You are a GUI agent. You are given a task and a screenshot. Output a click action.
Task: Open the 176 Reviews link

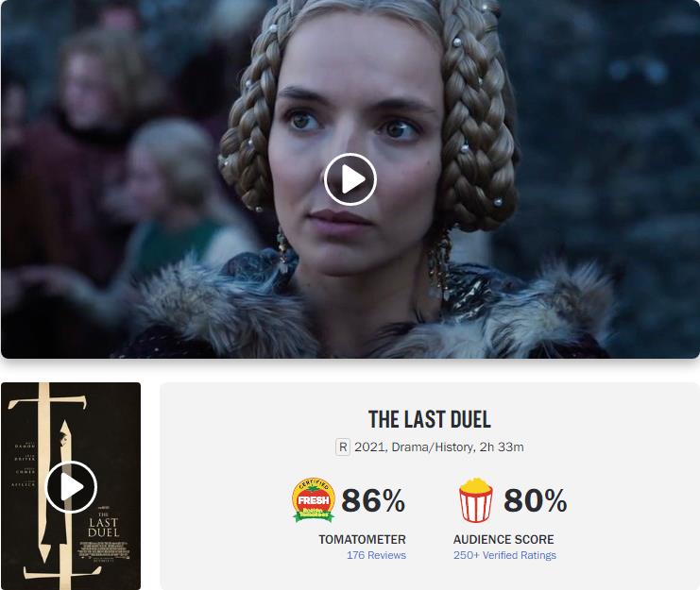tap(376, 555)
